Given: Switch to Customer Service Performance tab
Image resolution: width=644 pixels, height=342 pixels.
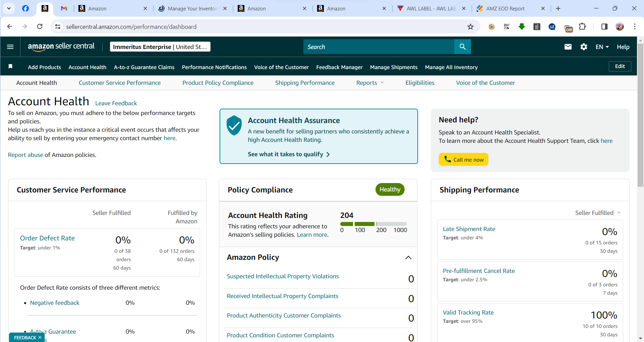Looking at the screenshot, I should 120,83.
